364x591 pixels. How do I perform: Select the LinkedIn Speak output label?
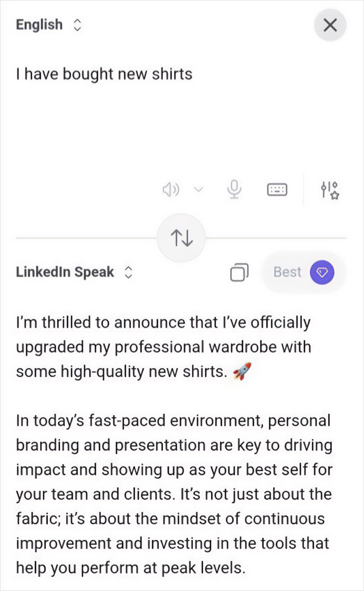(x=65, y=271)
